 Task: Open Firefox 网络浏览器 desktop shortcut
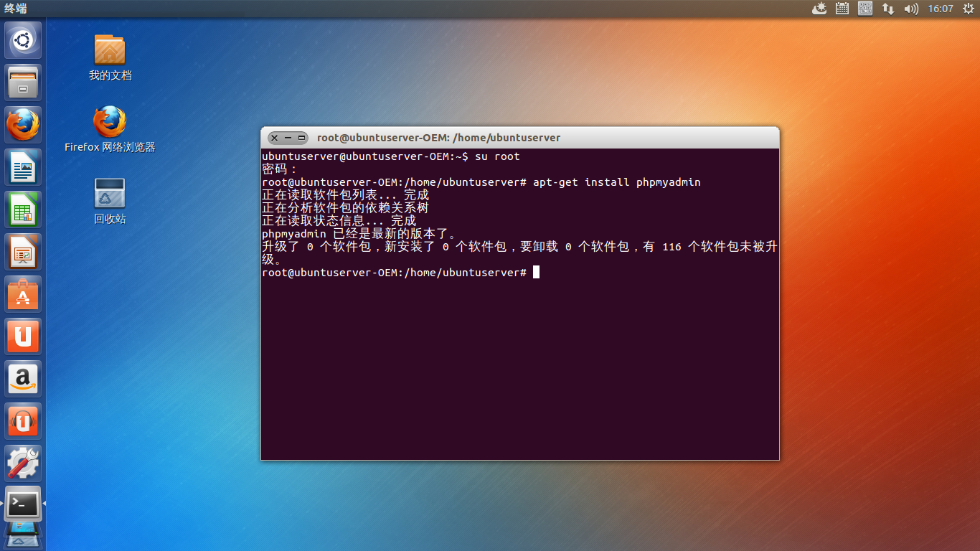(x=110, y=129)
